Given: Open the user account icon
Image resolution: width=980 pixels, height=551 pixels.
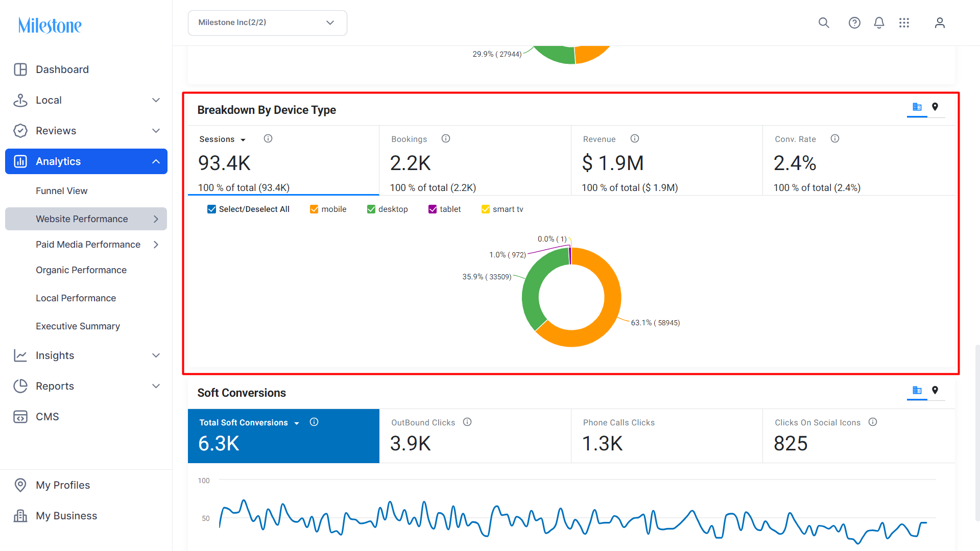Looking at the screenshot, I should [x=940, y=23].
